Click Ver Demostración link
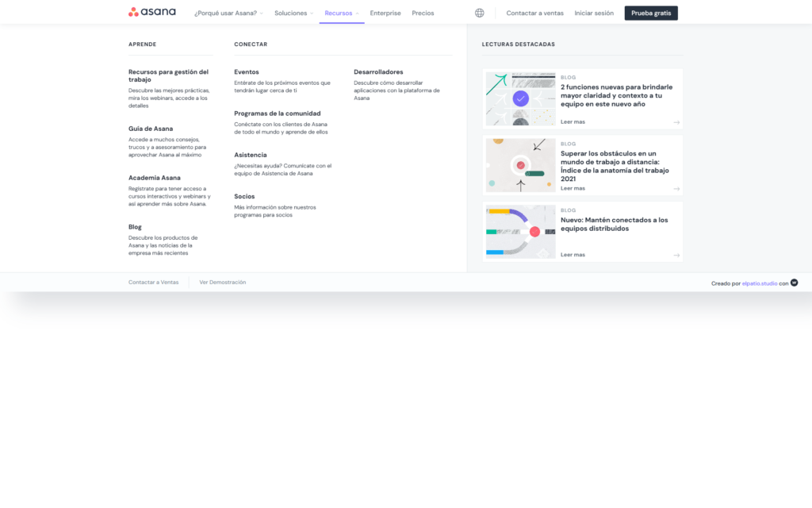812x508 pixels. tap(223, 282)
